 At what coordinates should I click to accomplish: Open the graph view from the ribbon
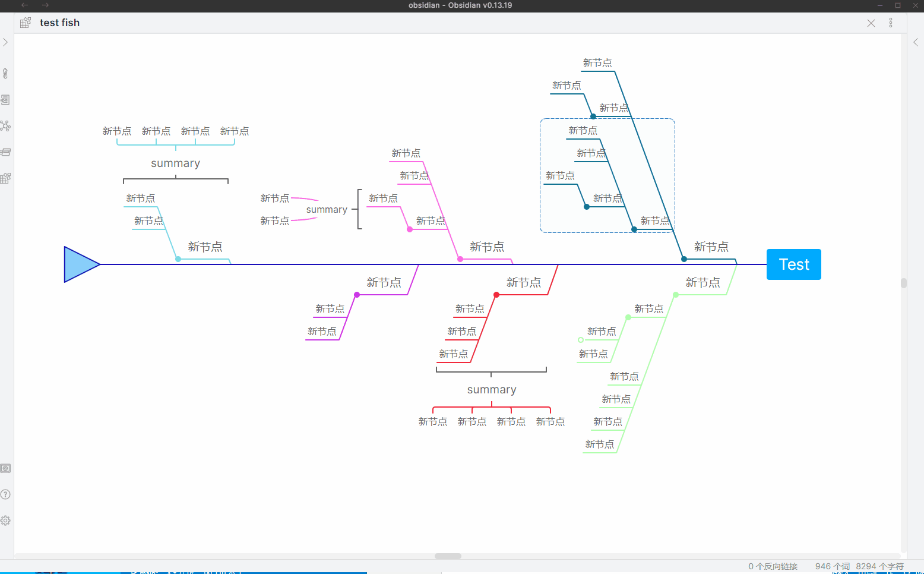click(5, 126)
